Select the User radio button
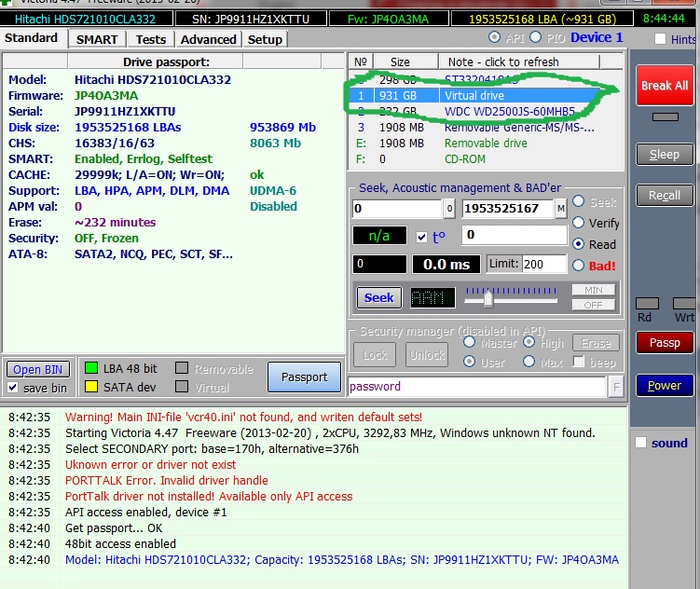Screen dimensions: 700x589 click(x=469, y=361)
